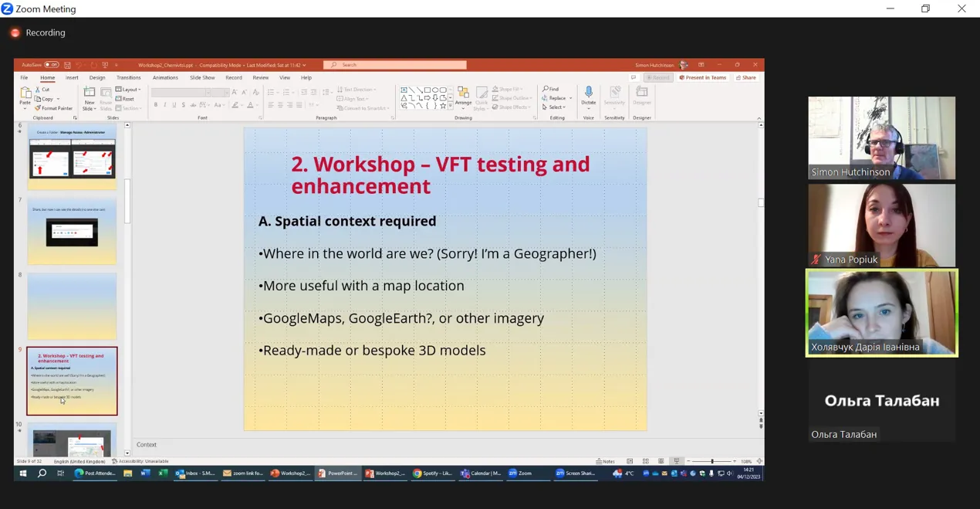Click the Comments speech bubble icon

coord(634,77)
